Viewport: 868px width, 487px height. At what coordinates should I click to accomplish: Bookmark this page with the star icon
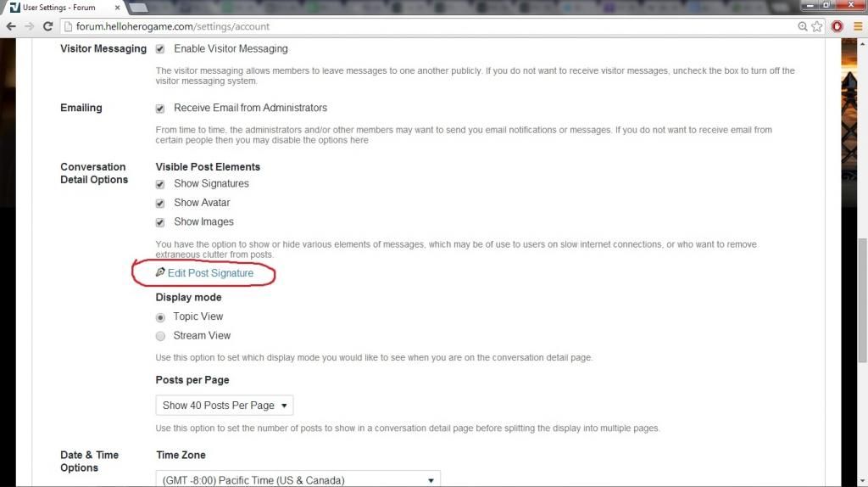click(x=816, y=26)
